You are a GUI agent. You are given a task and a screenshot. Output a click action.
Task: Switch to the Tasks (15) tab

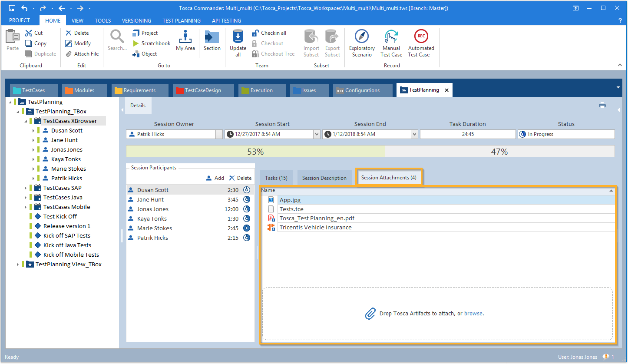[x=276, y=178]
